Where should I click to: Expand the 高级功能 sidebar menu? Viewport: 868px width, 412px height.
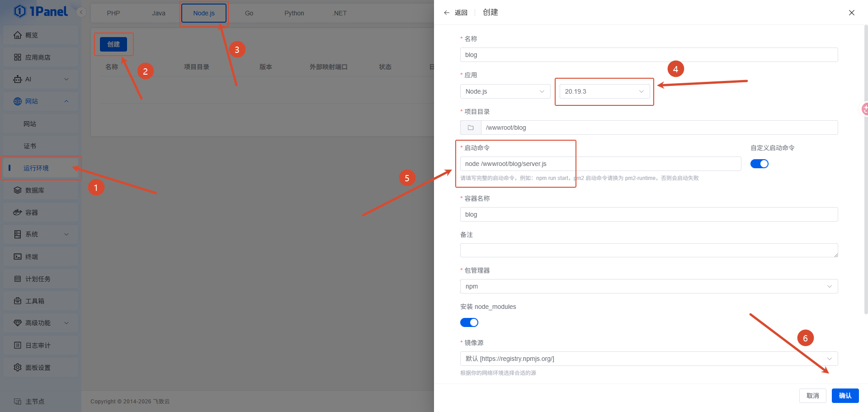pyautogui.click(x=41, y=323)
